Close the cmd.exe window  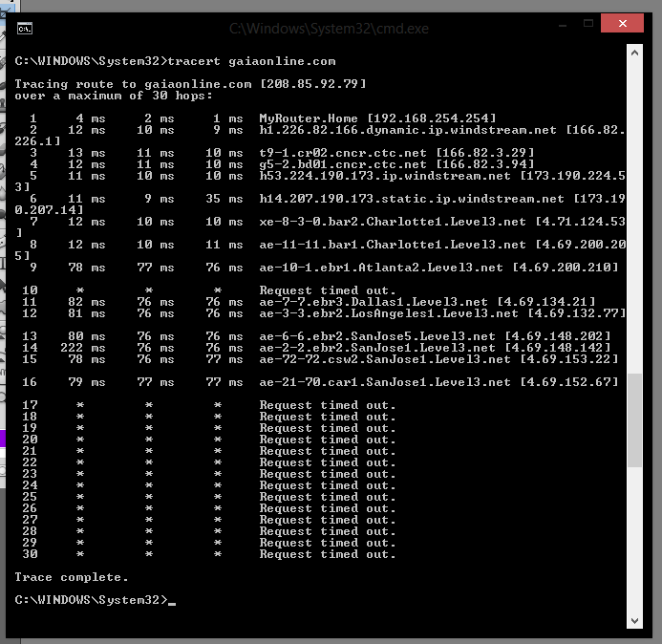[x=622, y=23]
